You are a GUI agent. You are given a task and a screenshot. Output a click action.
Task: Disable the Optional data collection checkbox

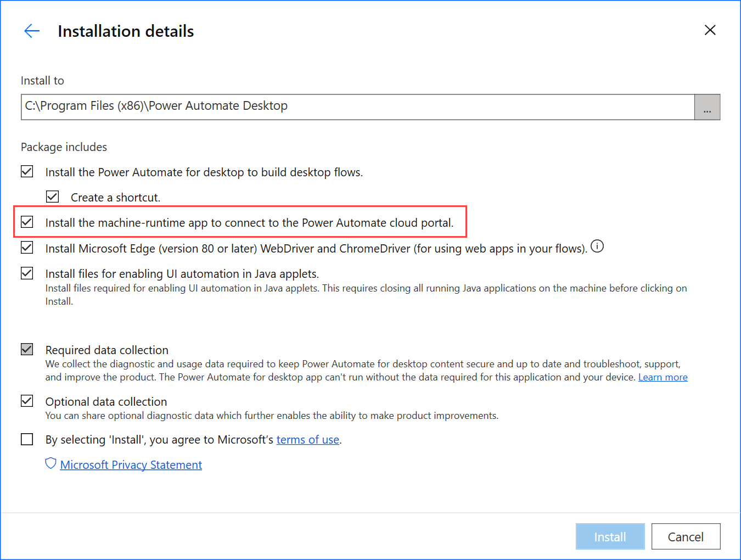[27, 401]
